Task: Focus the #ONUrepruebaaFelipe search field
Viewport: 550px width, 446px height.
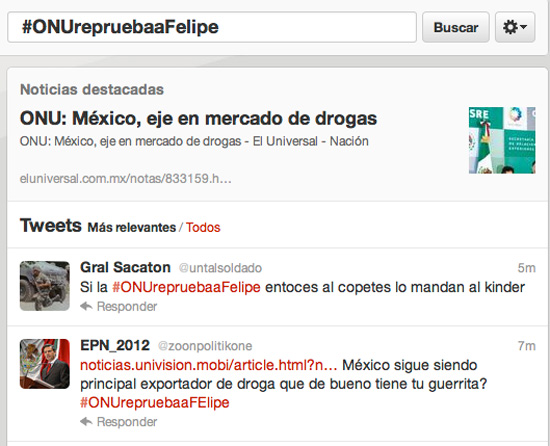Action: (x=212, y=27)
